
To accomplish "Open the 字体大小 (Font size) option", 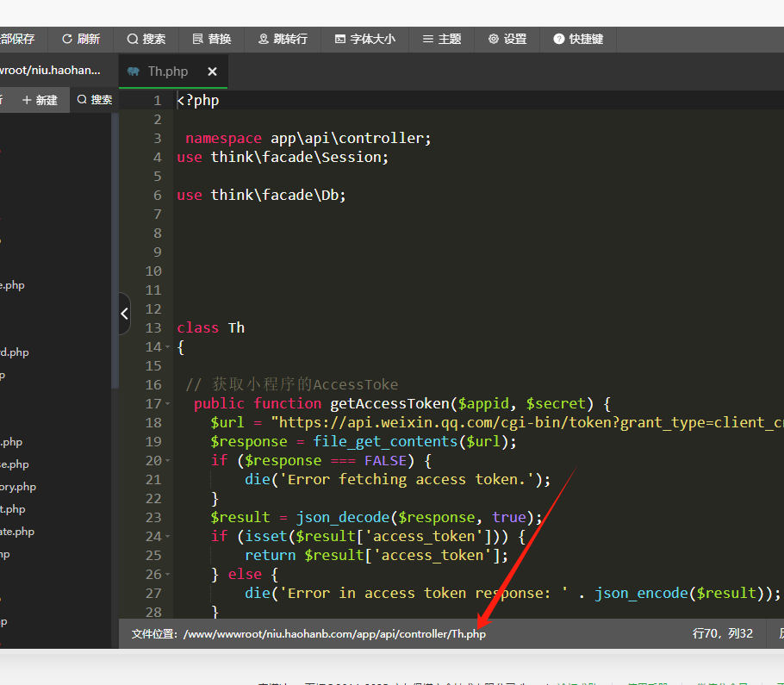I will coord(365,39).
